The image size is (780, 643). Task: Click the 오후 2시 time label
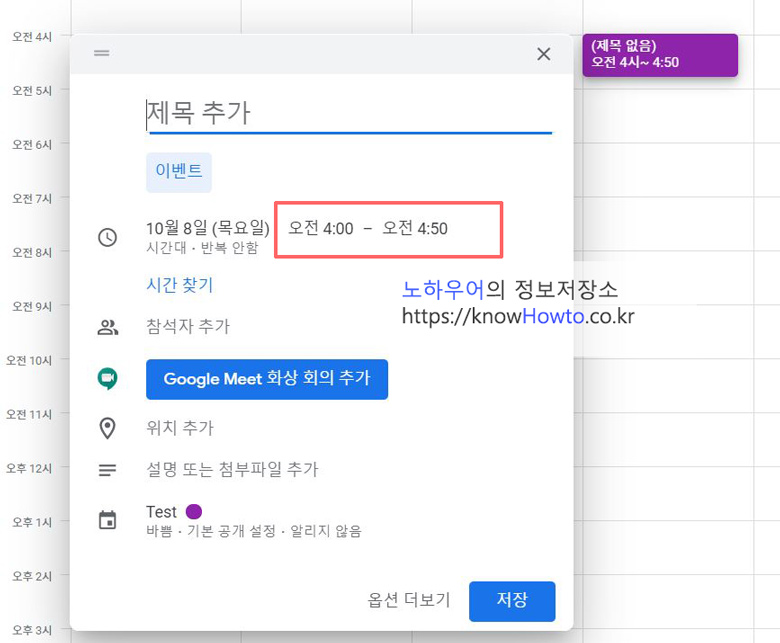[x=32, y=576]
